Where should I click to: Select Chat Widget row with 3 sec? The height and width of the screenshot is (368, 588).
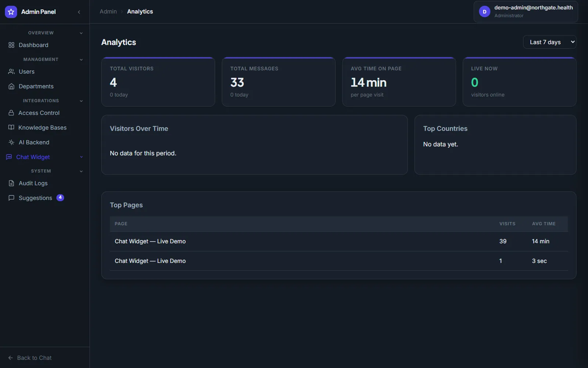[339, 261]
